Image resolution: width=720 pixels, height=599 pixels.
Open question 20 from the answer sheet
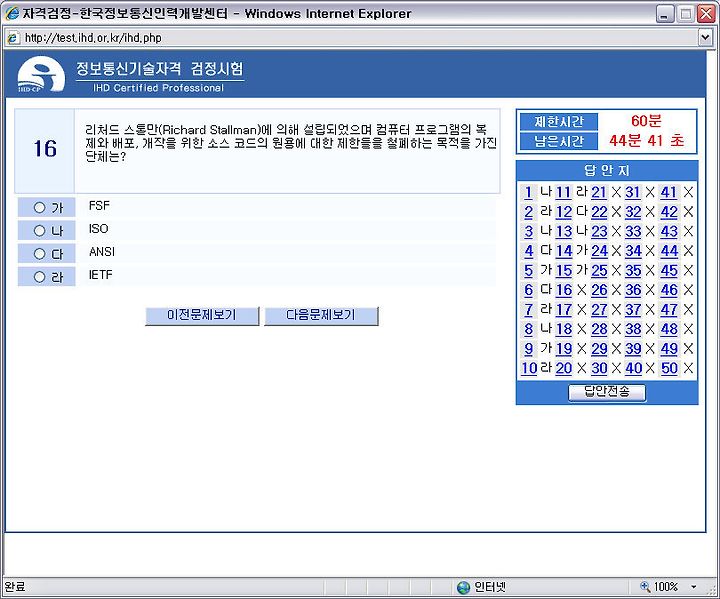pyautogui.click(x=563, y=368)
